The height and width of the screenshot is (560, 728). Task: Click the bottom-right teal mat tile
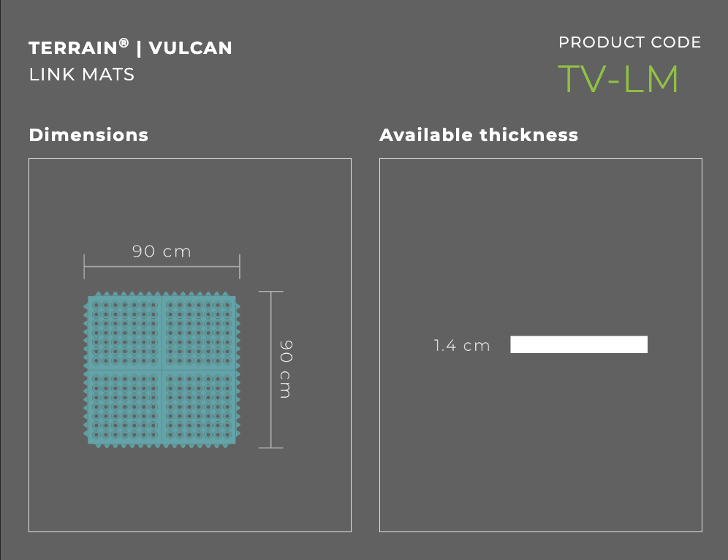coord(200,407)
